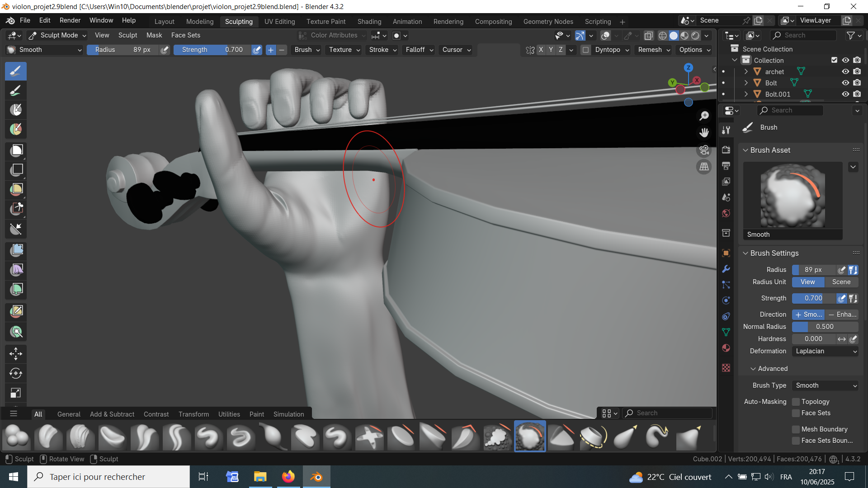Open Firefox from the Windows taskbar

click(x=288, y=477)
